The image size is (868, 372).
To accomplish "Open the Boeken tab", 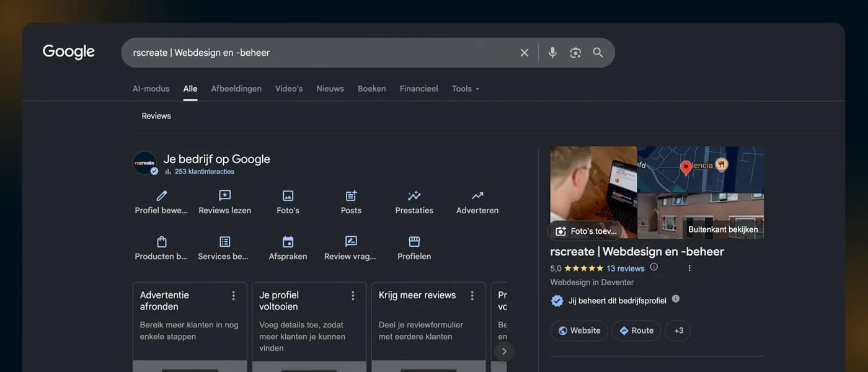I will pos(371,89).
